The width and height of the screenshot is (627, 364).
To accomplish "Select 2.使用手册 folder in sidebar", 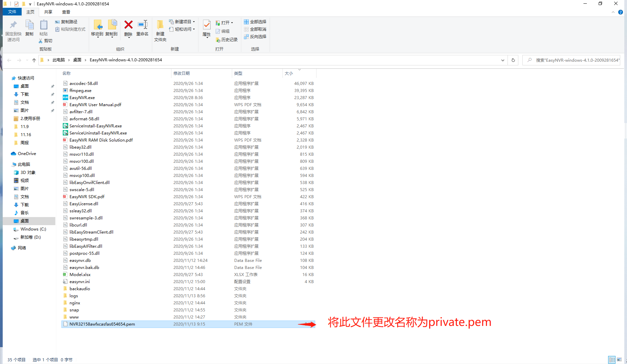I will 30,119.
